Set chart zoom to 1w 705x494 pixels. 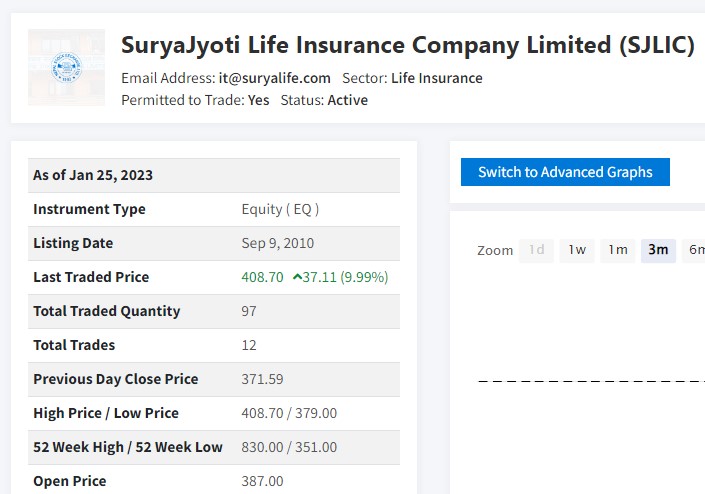577,250
